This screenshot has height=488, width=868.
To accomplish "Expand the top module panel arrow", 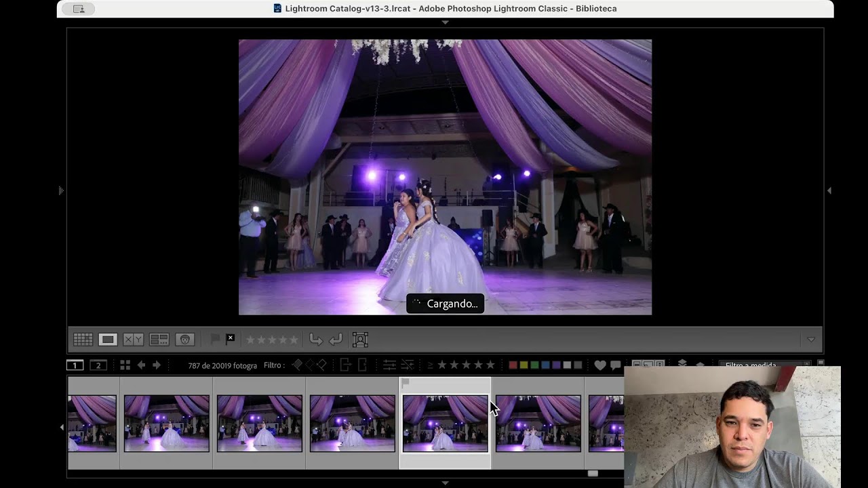I will click(x=445, y=22).
